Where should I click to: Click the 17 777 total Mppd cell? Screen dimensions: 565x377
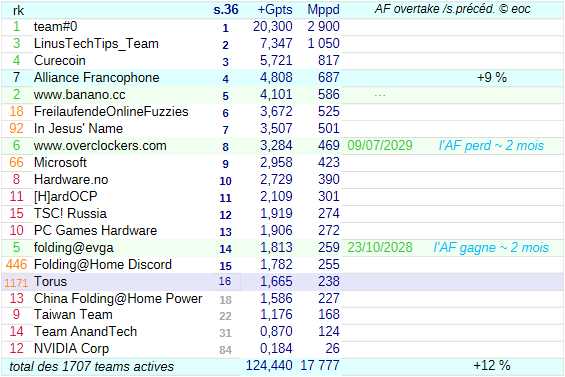[320, 366]
